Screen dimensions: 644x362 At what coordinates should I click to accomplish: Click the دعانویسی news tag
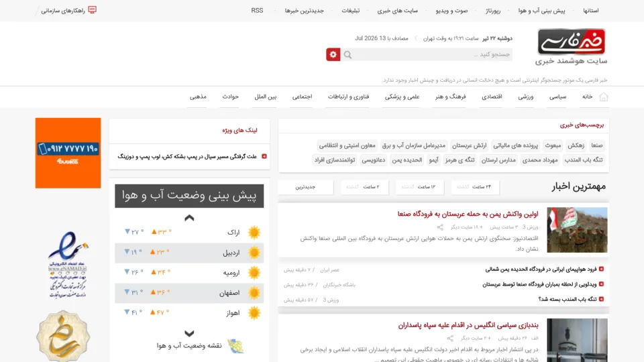pyautogui.click(x=374, y=160)
